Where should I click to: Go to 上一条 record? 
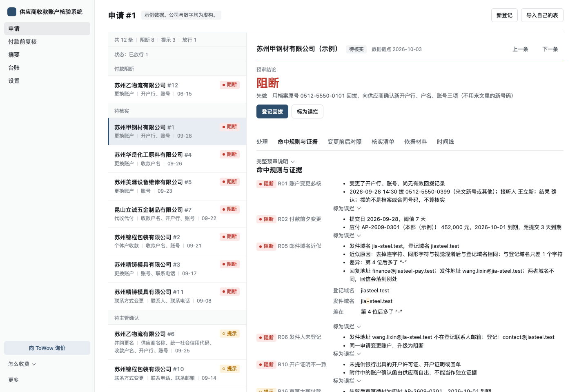tap(521, 49)
